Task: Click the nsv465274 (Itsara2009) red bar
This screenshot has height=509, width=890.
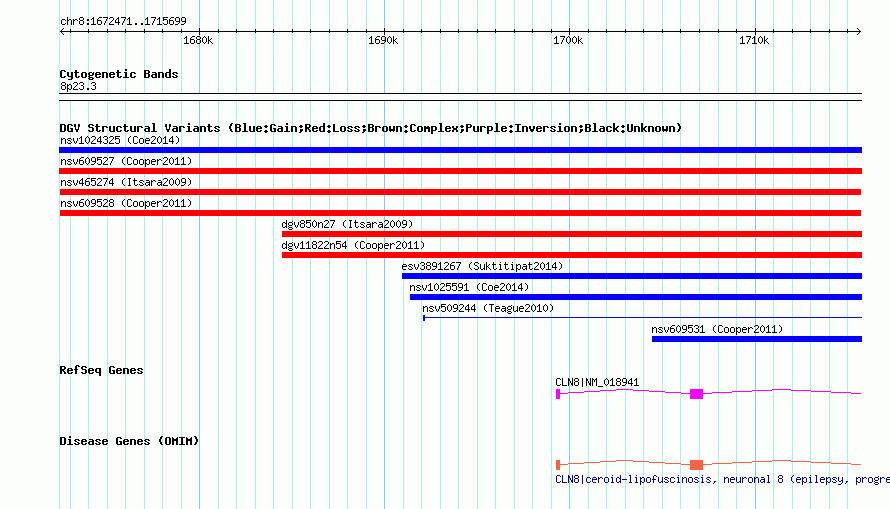Action: pyautogui.click(x=460, y=192)
